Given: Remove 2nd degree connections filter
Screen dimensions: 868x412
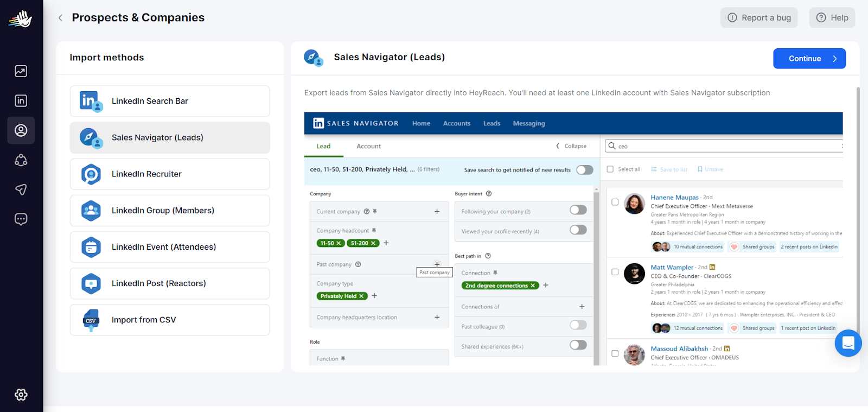Looking at the screenshot, I should [533, 286].
